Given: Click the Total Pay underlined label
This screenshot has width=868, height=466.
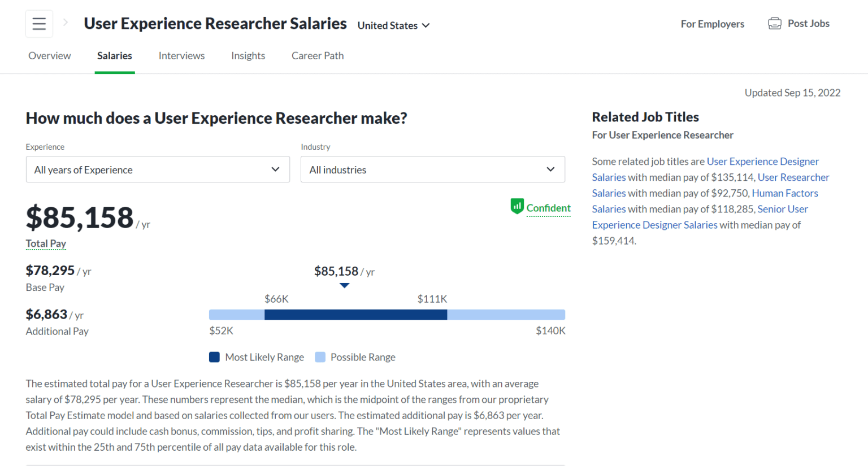Looking at the screenshot, I should click(x=46, y=243).
